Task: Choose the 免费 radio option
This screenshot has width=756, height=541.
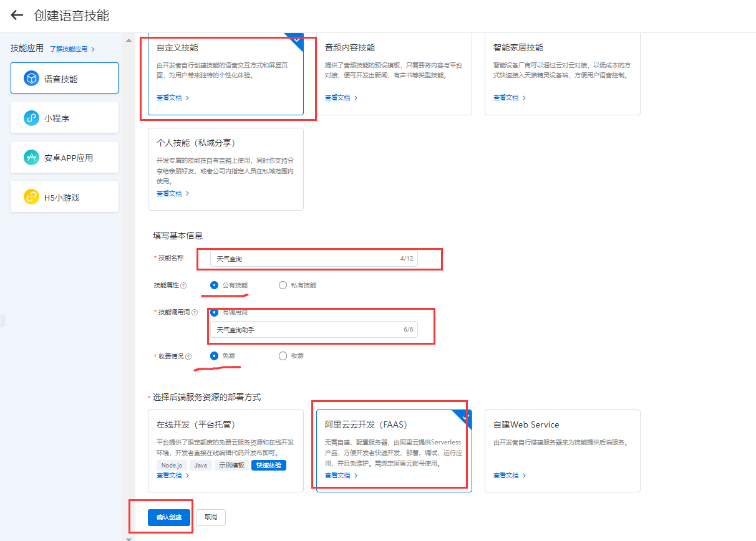Action: [x=215, y=356]
